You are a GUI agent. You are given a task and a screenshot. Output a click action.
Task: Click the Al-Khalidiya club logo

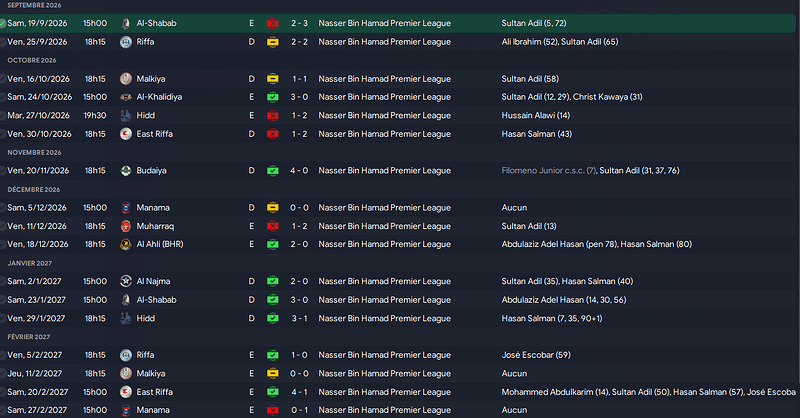[126, 97]
